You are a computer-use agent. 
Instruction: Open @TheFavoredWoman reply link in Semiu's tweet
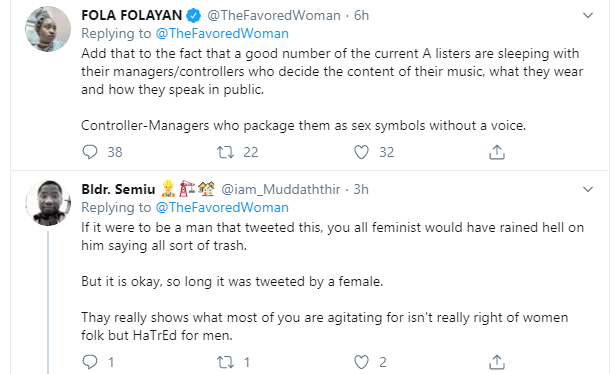(x=222, y=207)
